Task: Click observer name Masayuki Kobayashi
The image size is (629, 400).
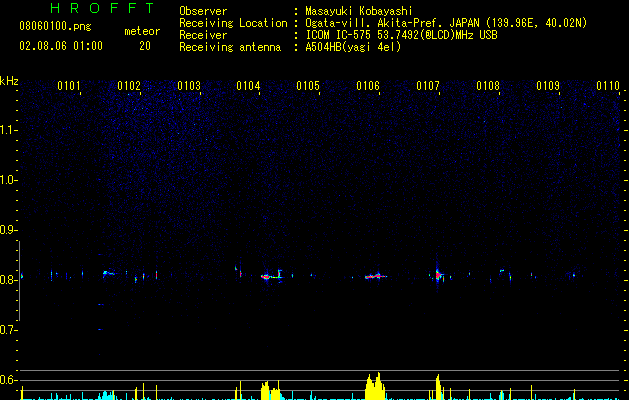Action: coord(359,11)
